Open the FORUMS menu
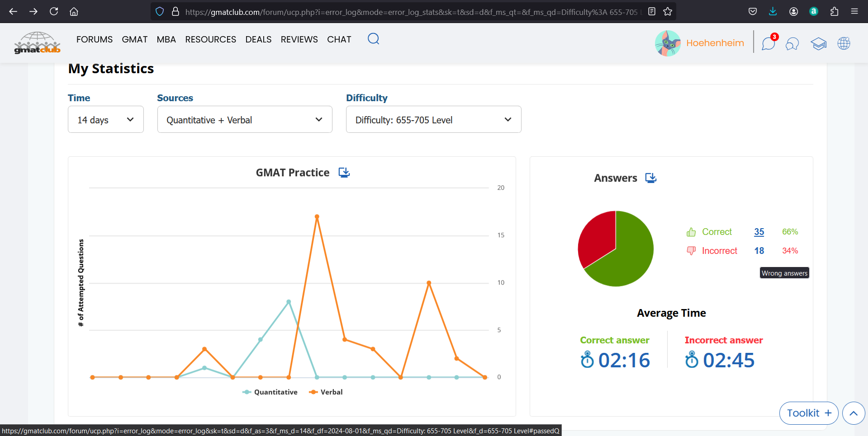 point(94,39)
